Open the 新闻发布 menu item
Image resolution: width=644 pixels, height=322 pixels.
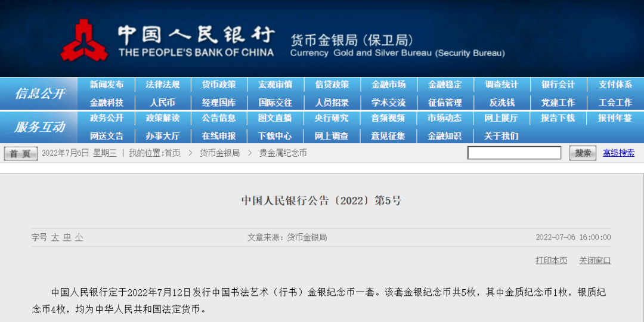107,85
